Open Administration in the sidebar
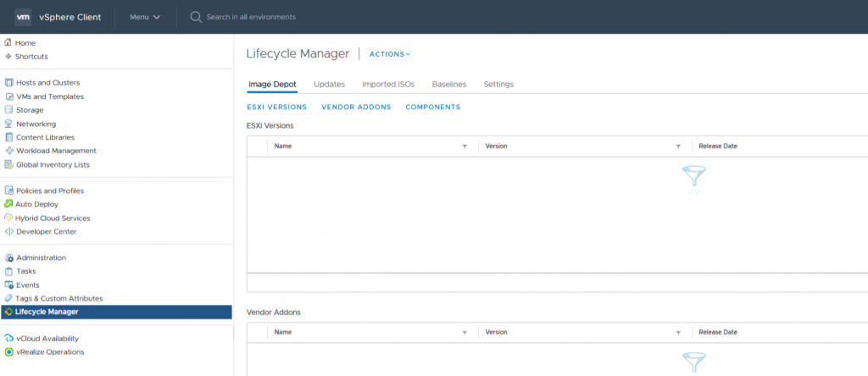This screenshot has height=376, width=868. (x=41, y=257)
